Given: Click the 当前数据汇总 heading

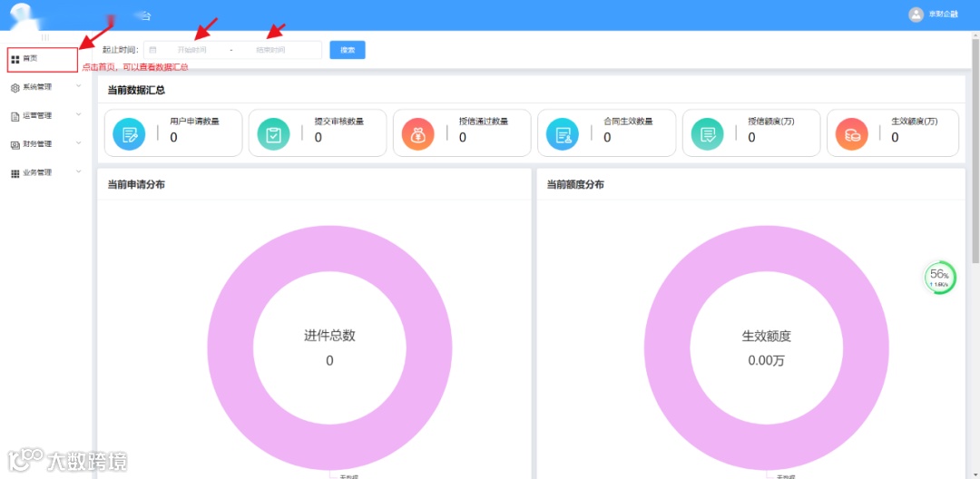Looking at the screenshot, I should pyautogui.click(x=136, y=91).
